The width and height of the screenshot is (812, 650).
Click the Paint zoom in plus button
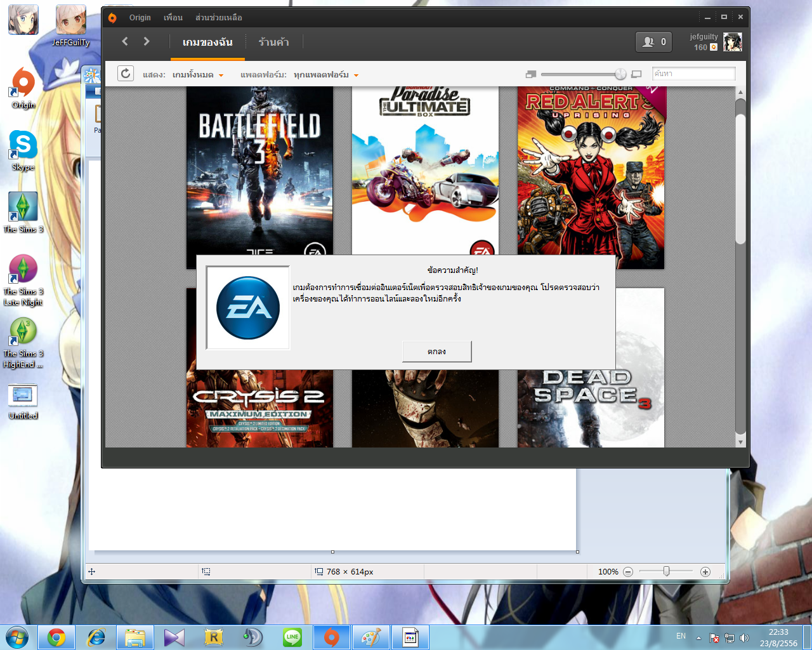[705, 572]
